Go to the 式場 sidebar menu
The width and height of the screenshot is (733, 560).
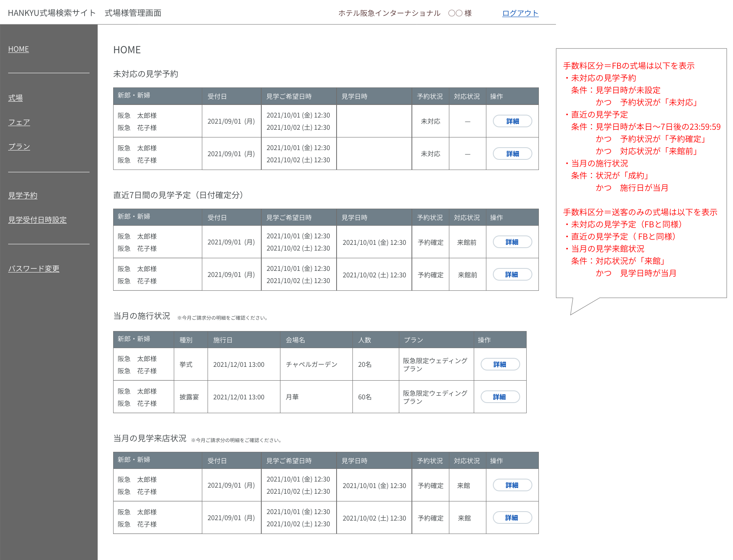tap(15, 98)
